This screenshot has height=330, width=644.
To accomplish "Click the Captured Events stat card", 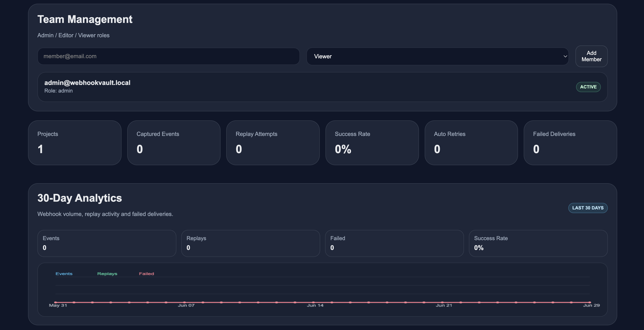I will pos(174,143).
